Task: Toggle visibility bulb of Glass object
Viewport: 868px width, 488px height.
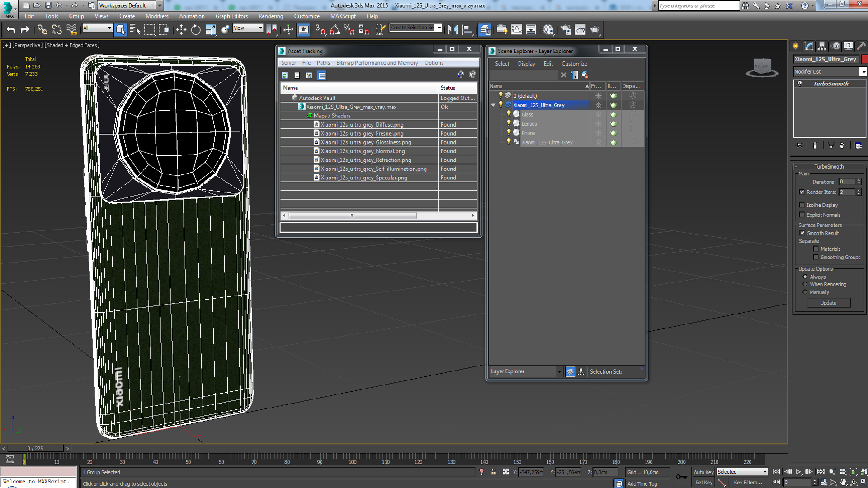Action: tap(509, 114)
